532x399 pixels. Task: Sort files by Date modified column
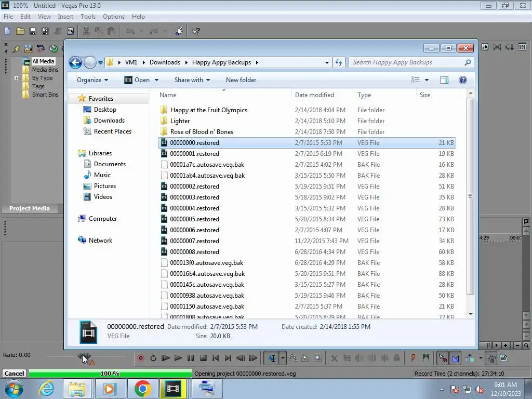click(x=314, y=95)
